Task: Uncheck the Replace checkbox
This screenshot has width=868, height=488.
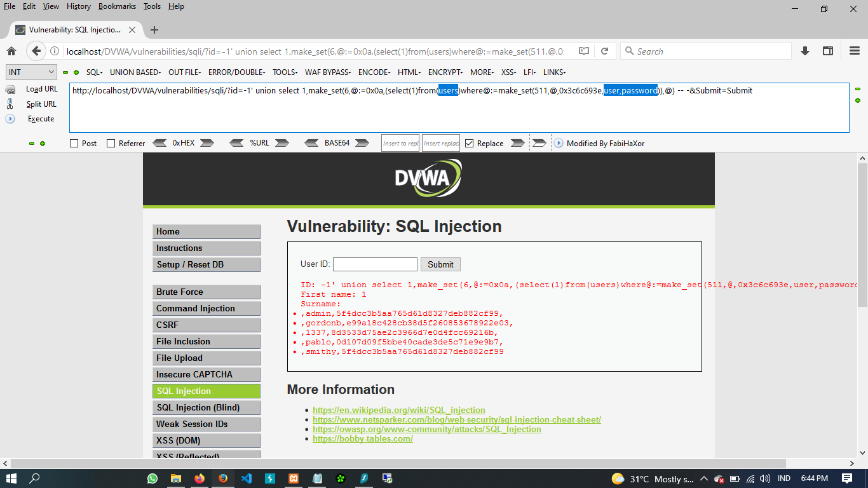Action: point(470,144)
